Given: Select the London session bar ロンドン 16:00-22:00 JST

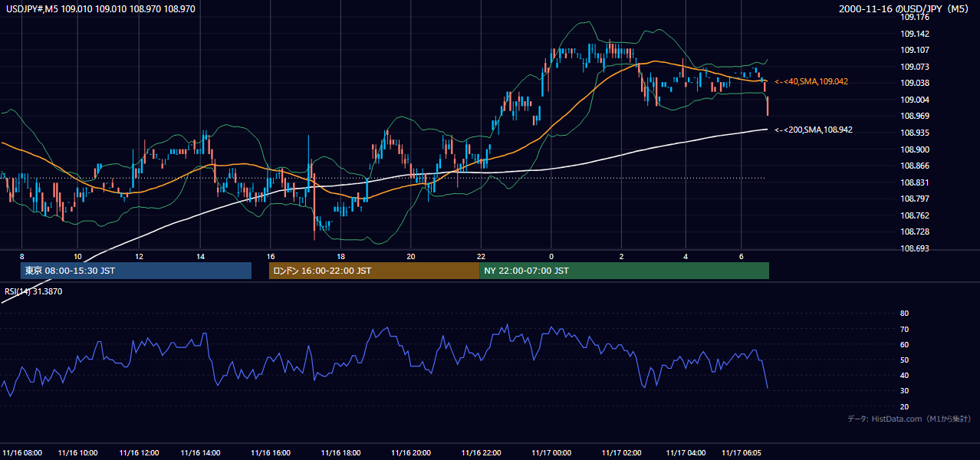Looking at the screenshot, I should 374,271.
